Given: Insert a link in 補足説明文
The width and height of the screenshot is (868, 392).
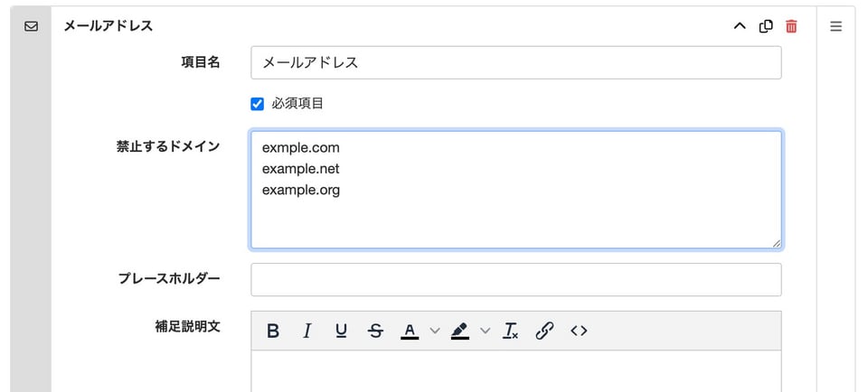Looking at the screenshot, I should coord(544,331).
